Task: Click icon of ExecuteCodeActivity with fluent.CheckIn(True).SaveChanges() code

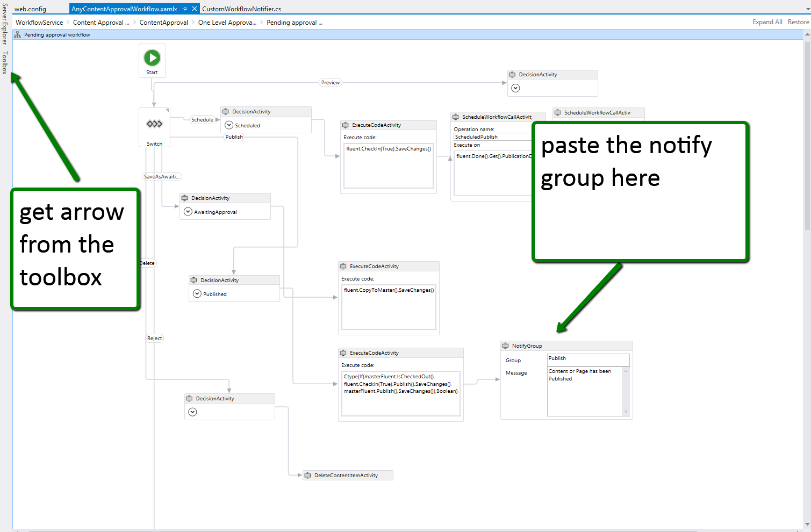Action: [x=345, y=125]
